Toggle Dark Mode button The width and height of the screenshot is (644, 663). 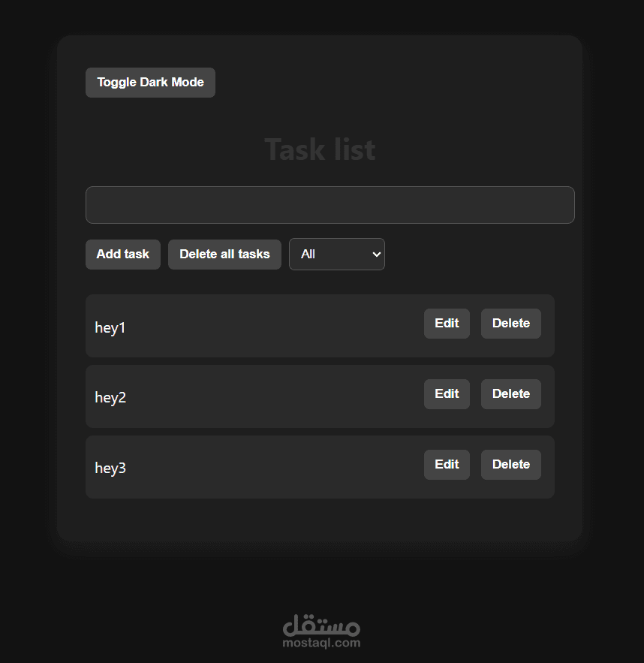click(x=150, y=83)
